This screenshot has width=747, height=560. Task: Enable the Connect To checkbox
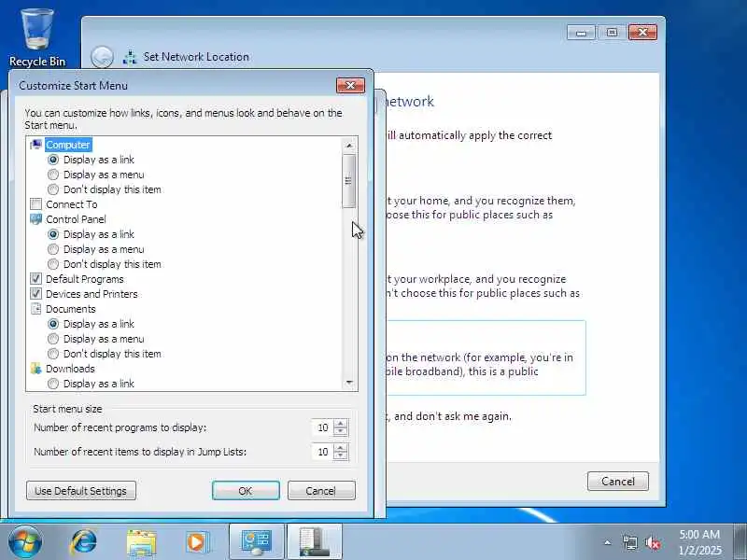(35, 204)
